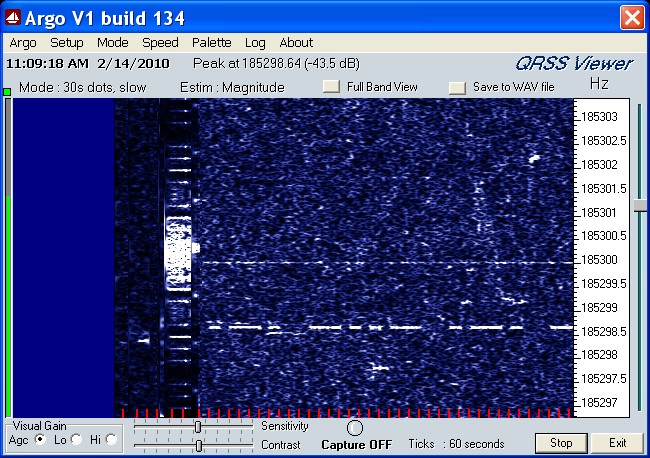This screenshot has width=650, height=458.
Task: Click the 'Estim : Magnitude' label
Action: pyautogui.click(x=232, y=87)
